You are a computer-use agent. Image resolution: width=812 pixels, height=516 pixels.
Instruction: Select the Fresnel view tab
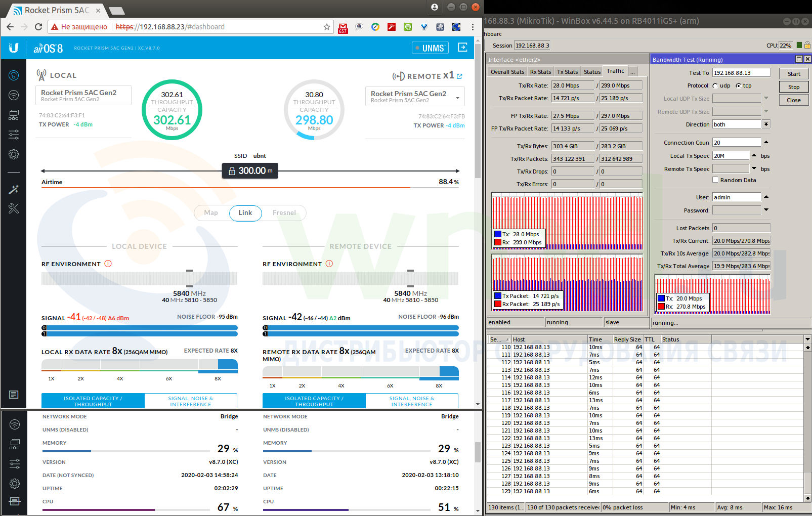pos(284,213)
